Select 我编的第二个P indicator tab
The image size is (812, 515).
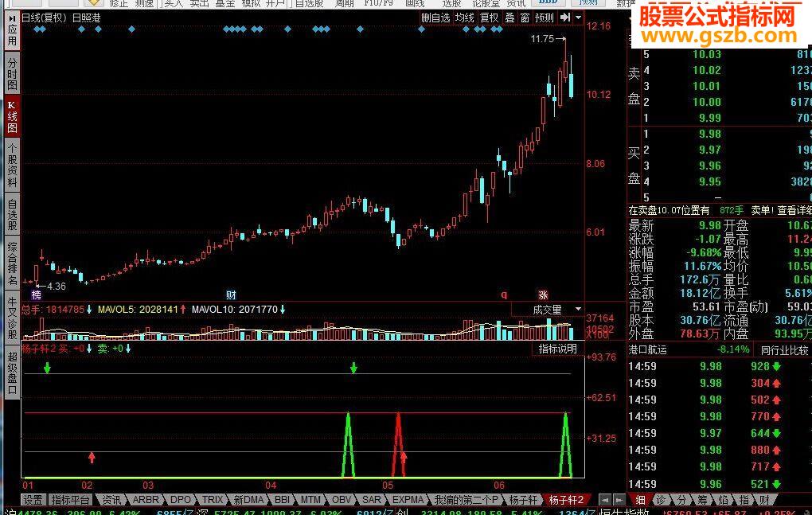(466, 500)
